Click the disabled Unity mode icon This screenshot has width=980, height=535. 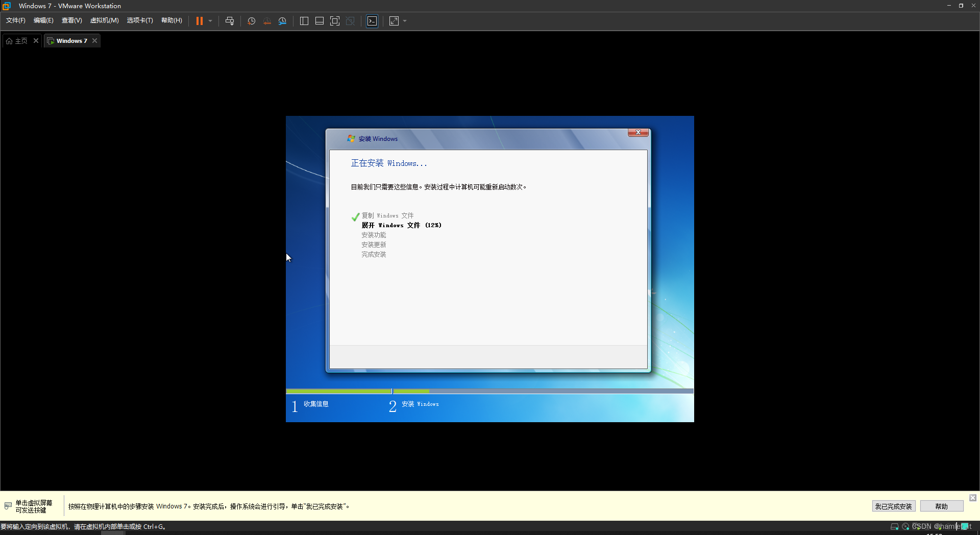[x=350, y=21]
